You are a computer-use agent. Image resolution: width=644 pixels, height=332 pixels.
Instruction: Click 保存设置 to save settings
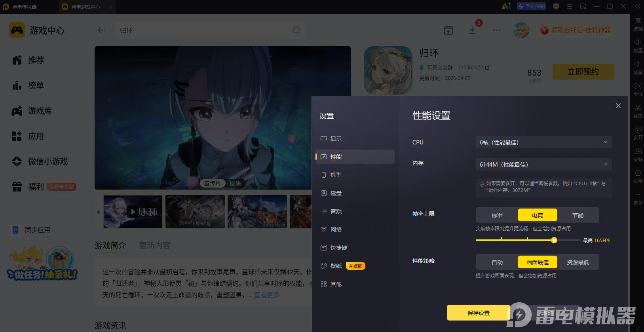click(479, 313)
